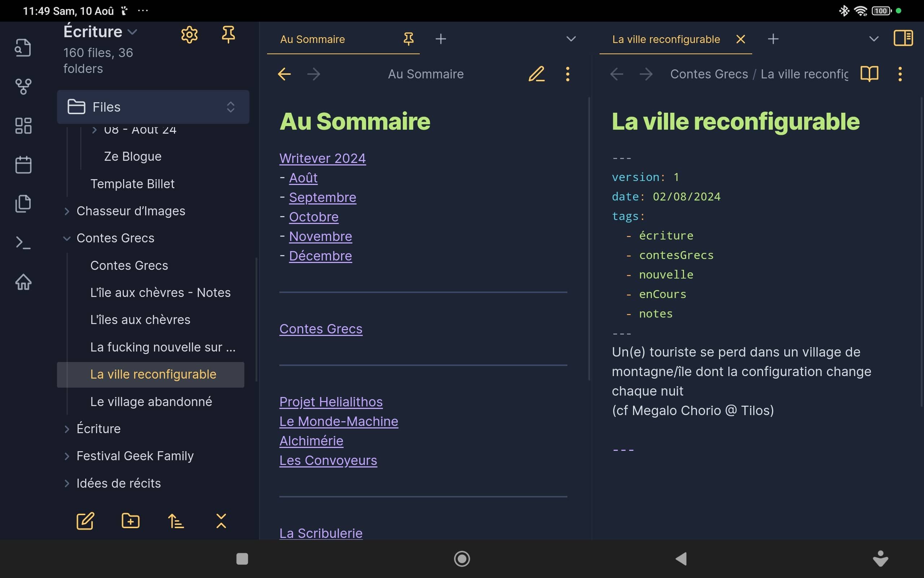
Task: Follow Alchimérie link
Action: coord(311,441)
